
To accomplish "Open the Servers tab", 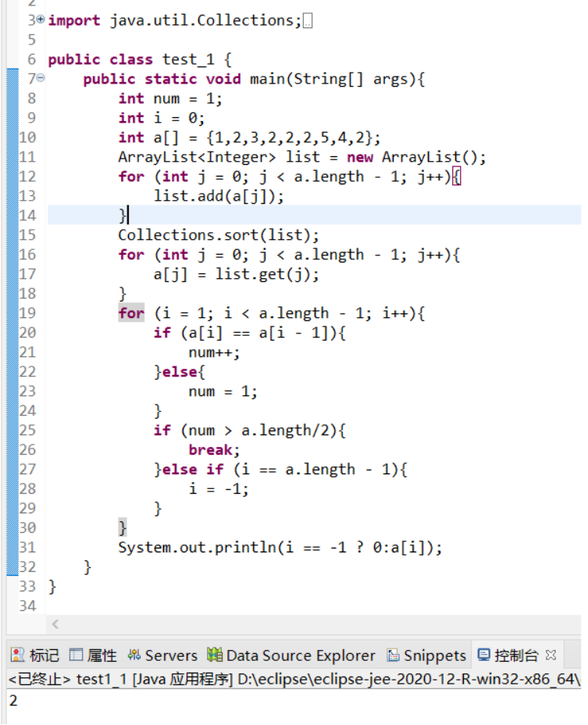I will pyautogui.click(x=162, y=655).
